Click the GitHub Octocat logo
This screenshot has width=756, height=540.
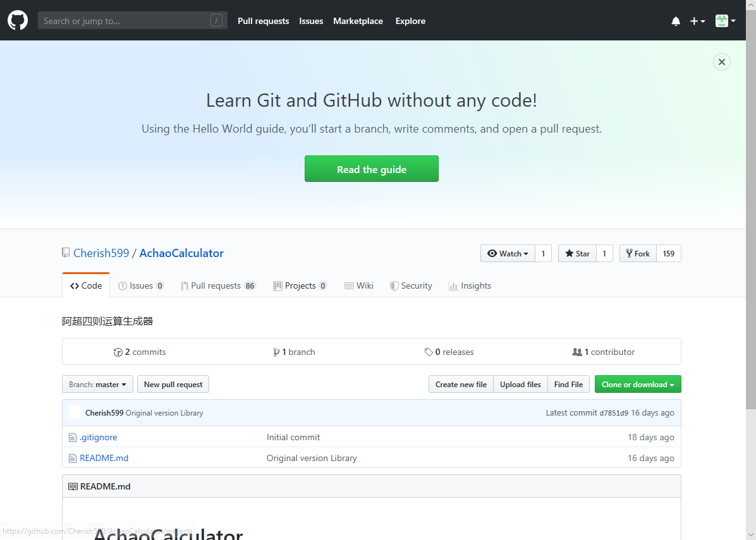(x=18, y=21)
